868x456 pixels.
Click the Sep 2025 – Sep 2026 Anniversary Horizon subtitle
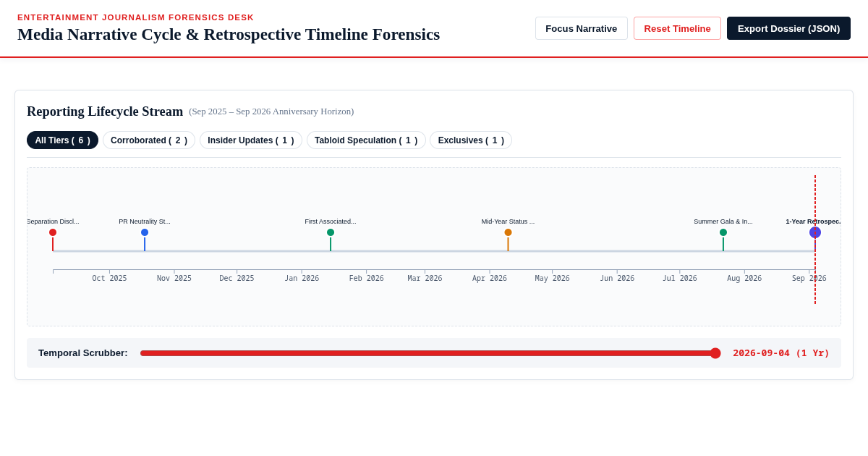[x=271, y=111]
